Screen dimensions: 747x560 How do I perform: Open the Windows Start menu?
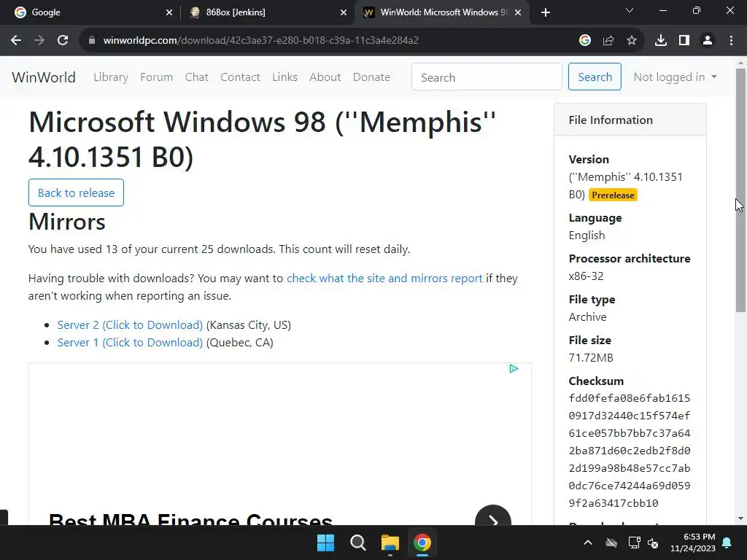326,542
